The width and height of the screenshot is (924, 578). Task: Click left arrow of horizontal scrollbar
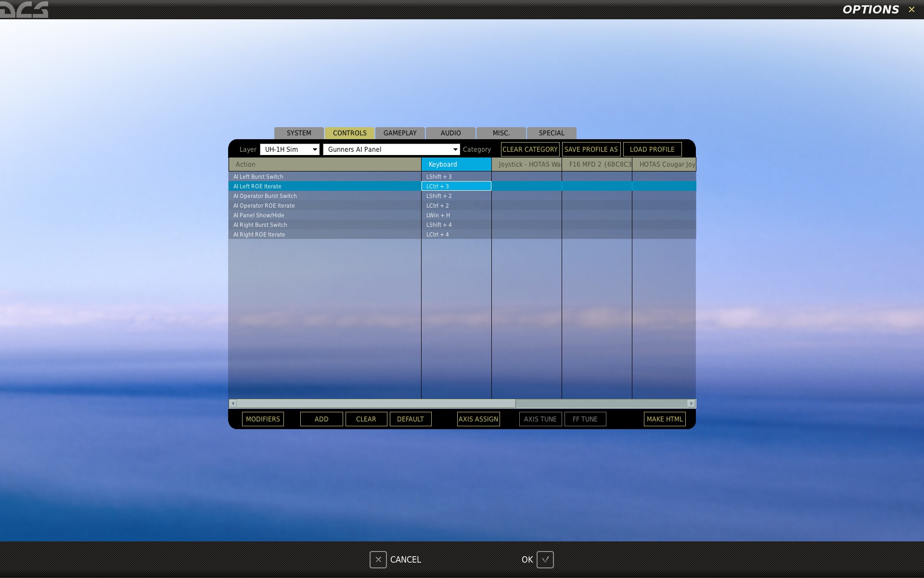pyautogui.click(x=233, y=404)
